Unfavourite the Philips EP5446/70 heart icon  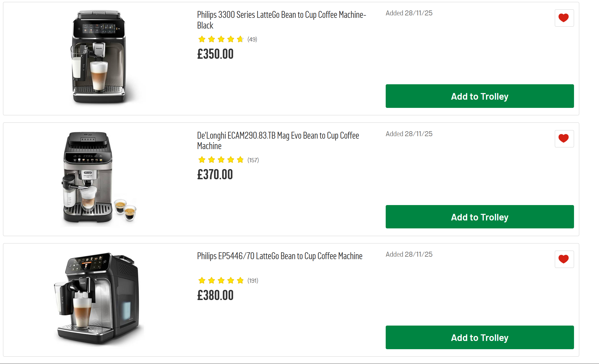coord(564,259)
